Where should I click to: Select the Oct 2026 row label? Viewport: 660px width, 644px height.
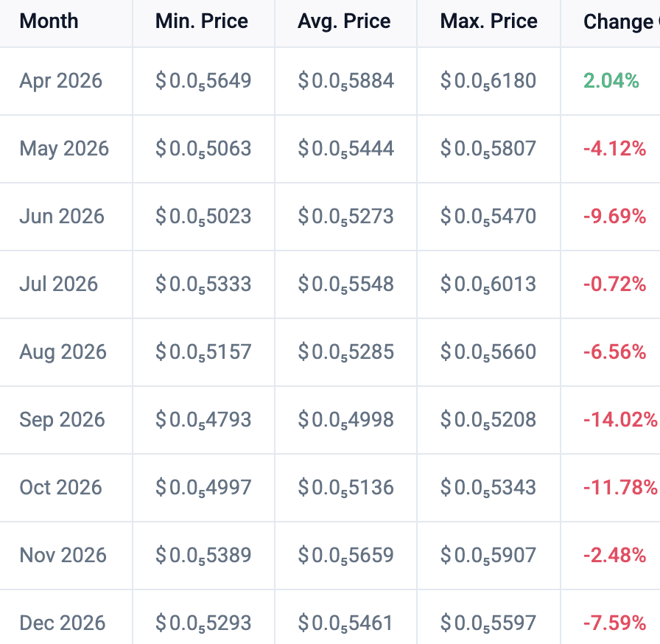coord(61,487)
